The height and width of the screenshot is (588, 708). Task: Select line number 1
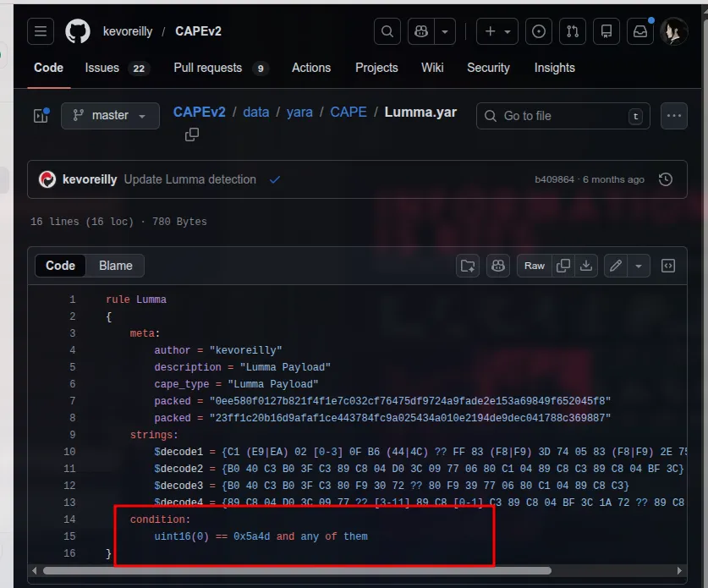pos(72,299)
